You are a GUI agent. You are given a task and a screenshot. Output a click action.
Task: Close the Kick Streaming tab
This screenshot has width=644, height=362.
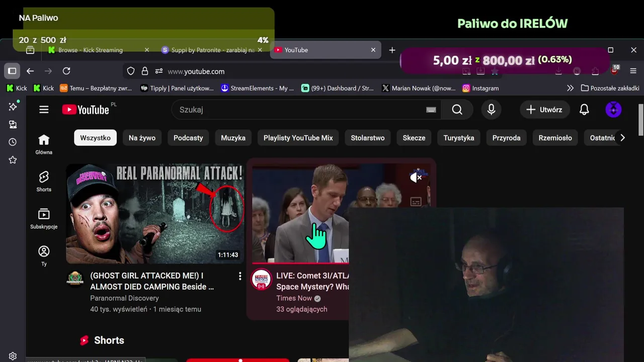coord(146,50)
